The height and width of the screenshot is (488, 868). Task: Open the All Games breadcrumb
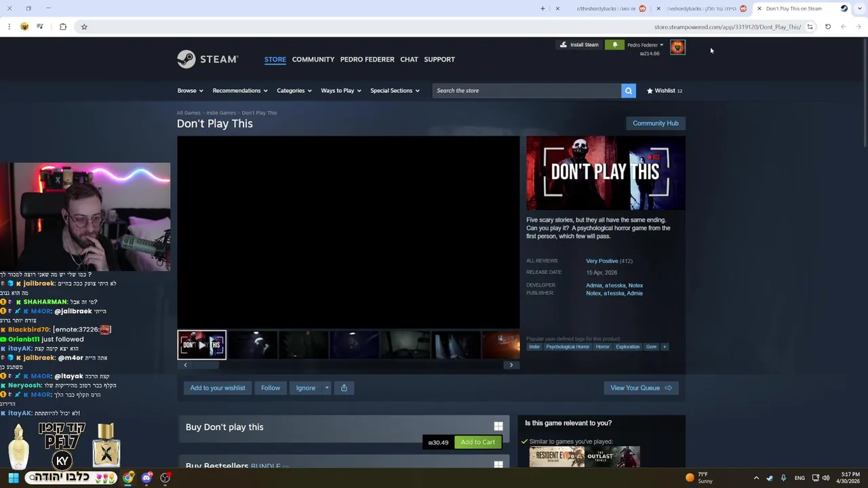tap(189, 113)
